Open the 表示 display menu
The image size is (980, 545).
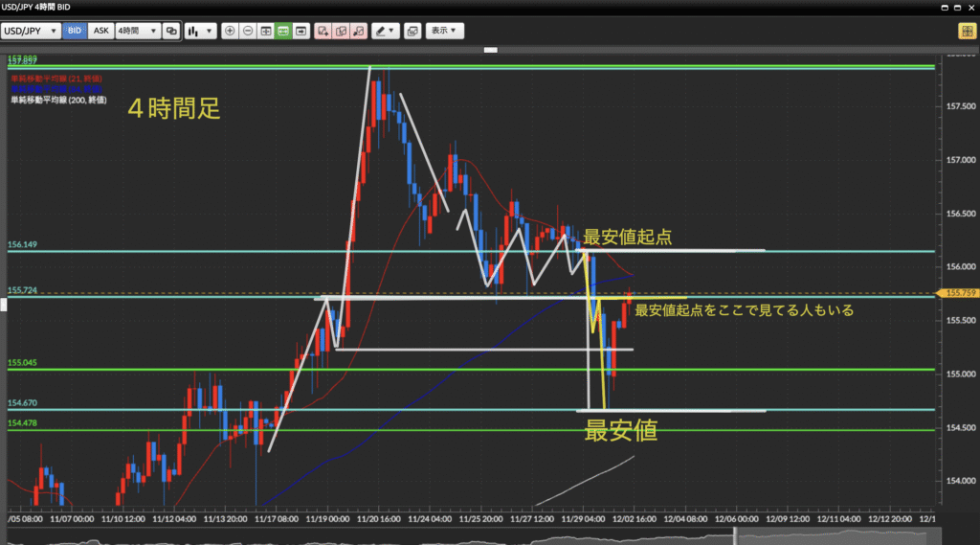click(x=444, y=31)
